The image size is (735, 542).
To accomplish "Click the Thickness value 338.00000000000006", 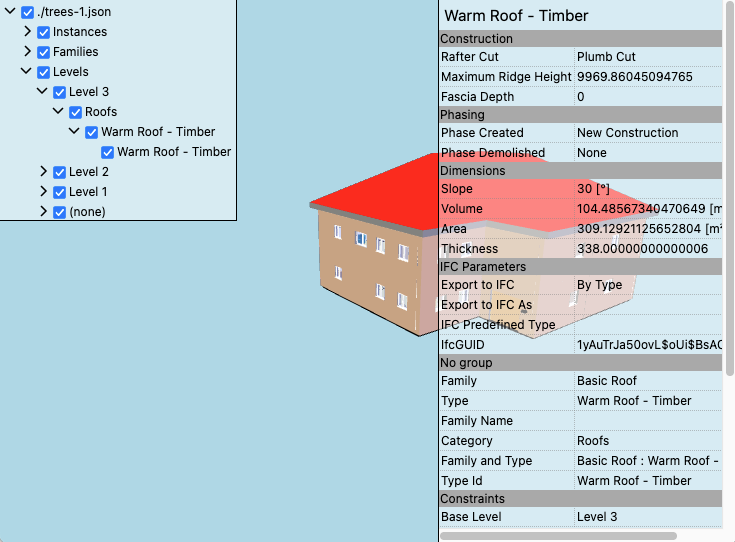I will tap(642, 248).
